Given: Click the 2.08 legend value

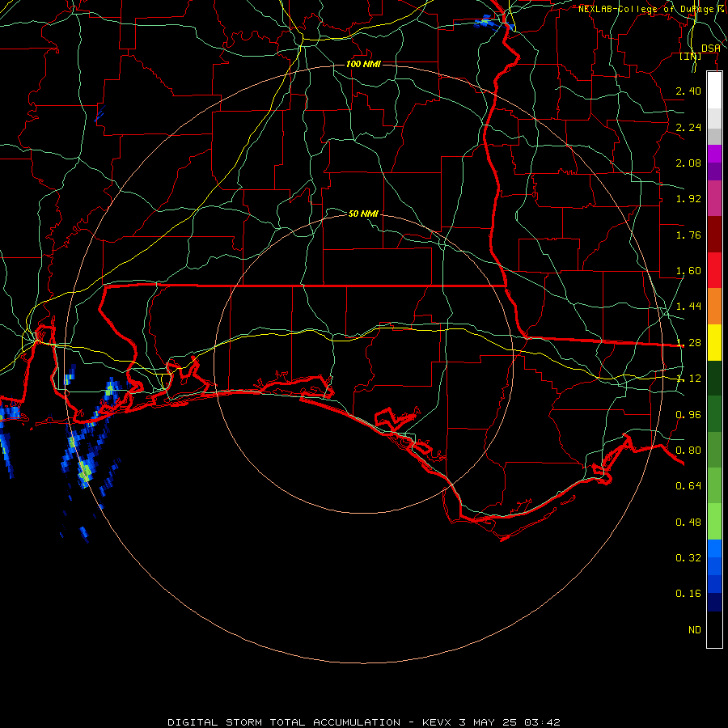Looking at the screenshot, I should (x=688, y=163).
